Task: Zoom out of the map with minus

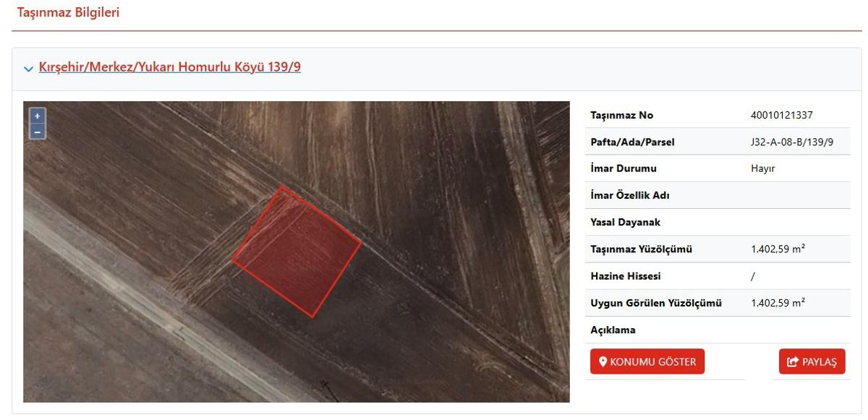Action: [38, 132]
